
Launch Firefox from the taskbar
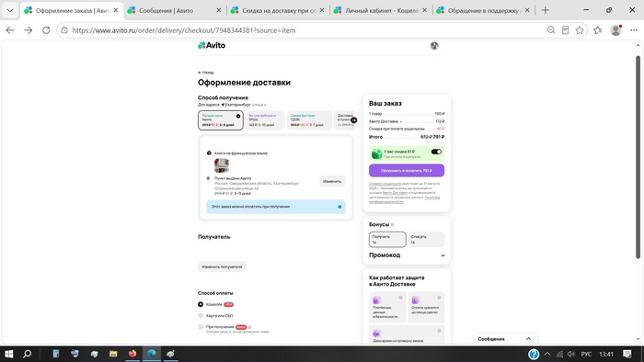tap(132, 354)
